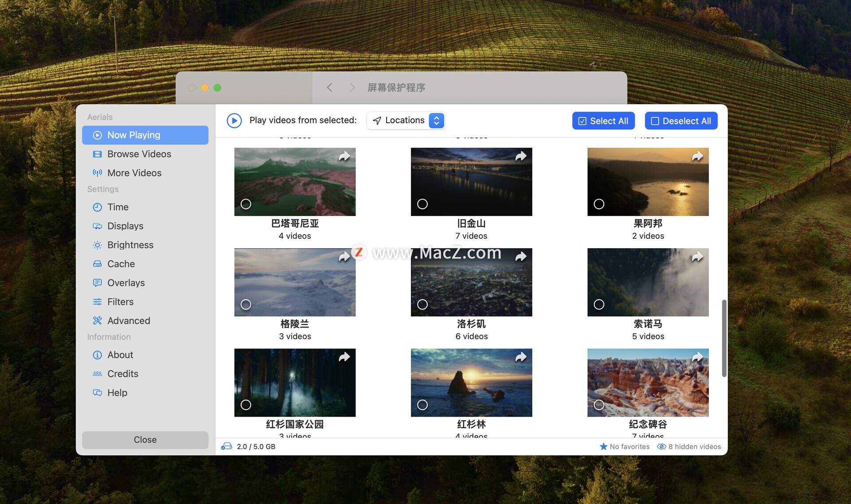Viewport: 851px width, 504px height.
Task: Toggle selection circle on 果阿邦 thumbnail
Action: click(x=599, y=204)
